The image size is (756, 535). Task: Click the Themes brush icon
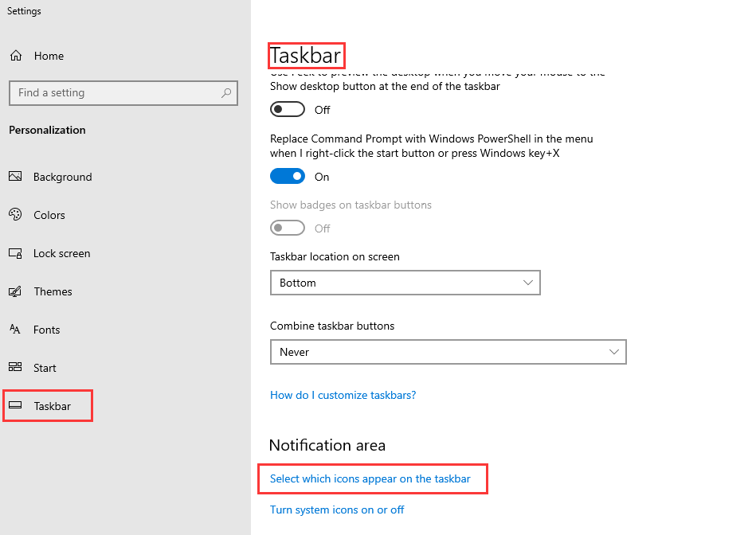[x=15, y=291]
